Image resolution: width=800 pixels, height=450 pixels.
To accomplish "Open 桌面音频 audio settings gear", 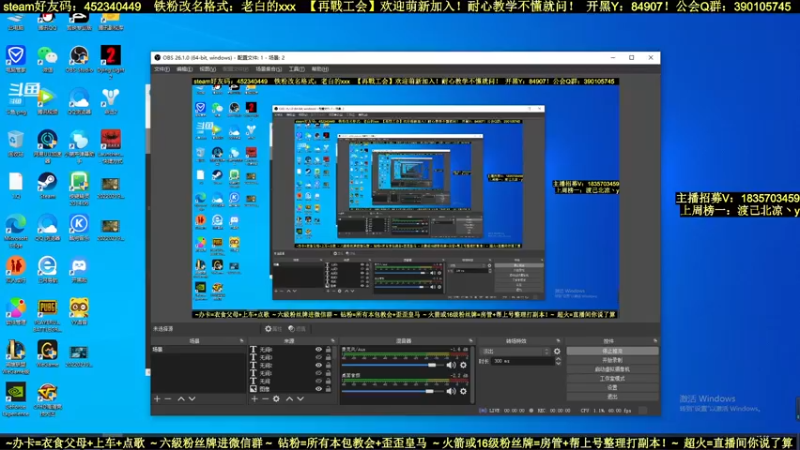I will (463, 391).
